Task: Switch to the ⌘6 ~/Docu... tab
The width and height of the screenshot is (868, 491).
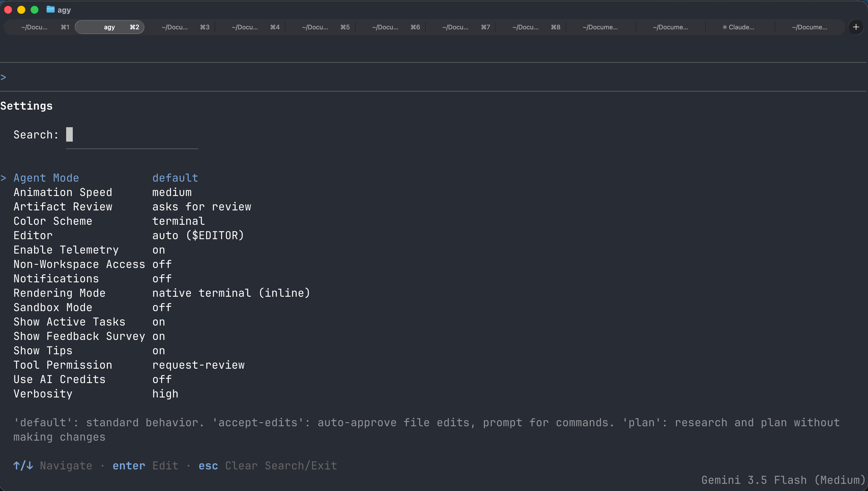Action: [390, 27]
